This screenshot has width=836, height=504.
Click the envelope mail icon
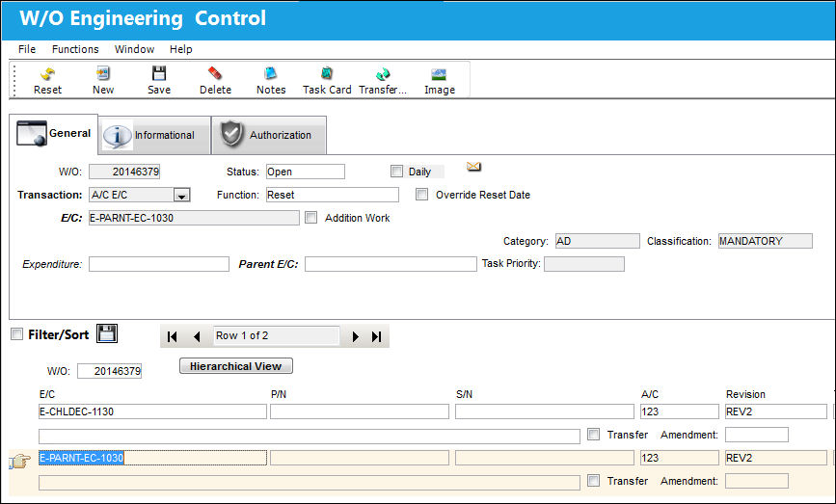pyautogui.click(x=473, y=167)
